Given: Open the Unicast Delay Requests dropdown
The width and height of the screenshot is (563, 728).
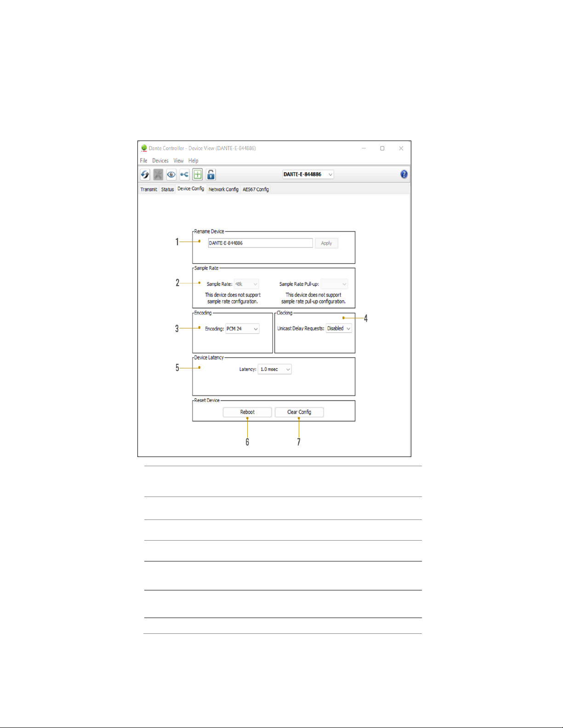Looking at the screenshot, I should click(339, 328).
